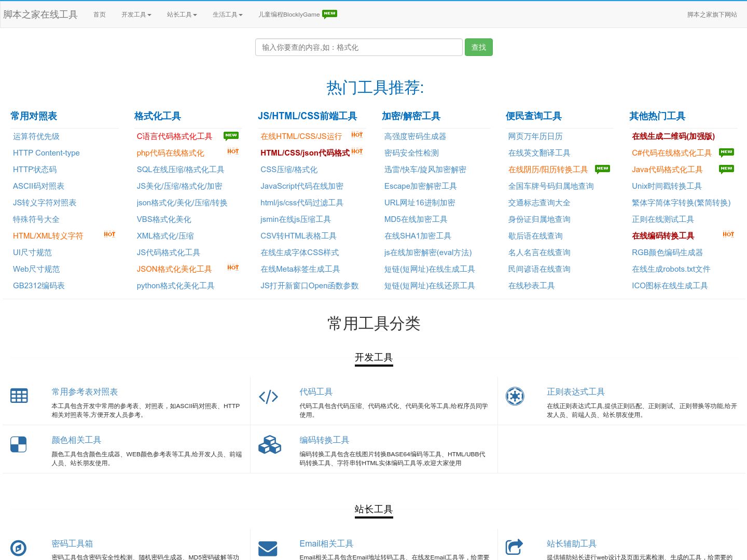Click the NEW badge beside C#代码在线格式化工具
The image size is (747, 560).
(x=726, y=152)
